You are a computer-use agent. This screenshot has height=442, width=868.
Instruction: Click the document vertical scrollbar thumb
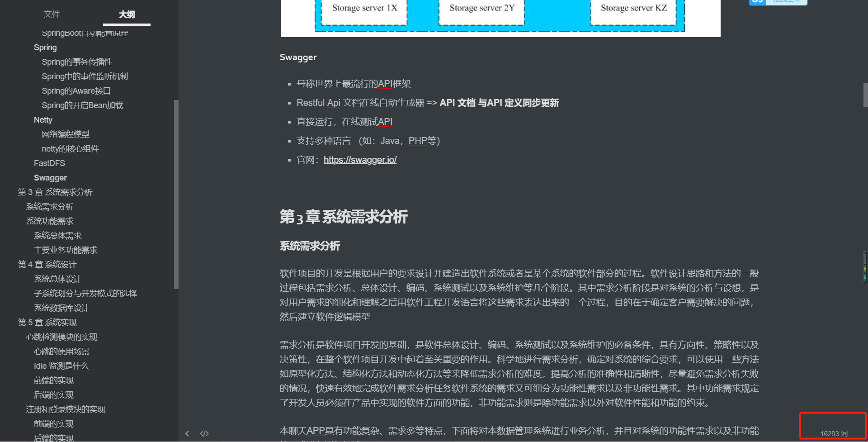coord(865,95)
